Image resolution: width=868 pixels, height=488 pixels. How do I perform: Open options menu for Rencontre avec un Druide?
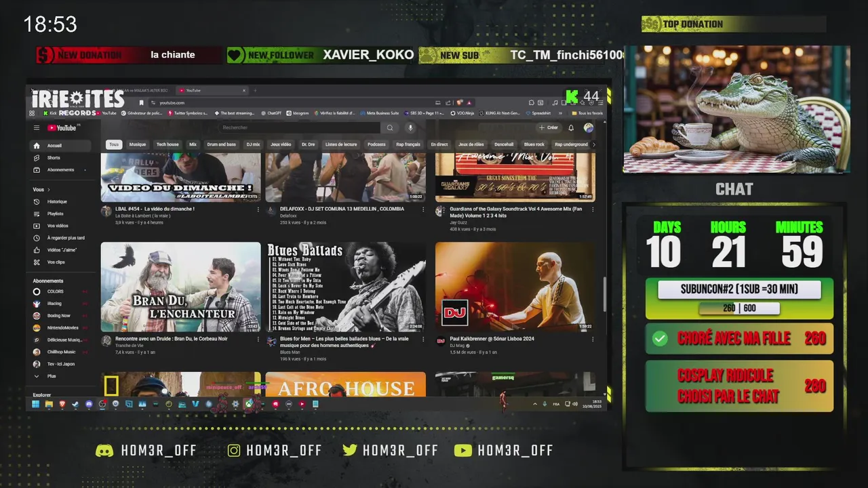click(258, 339)
